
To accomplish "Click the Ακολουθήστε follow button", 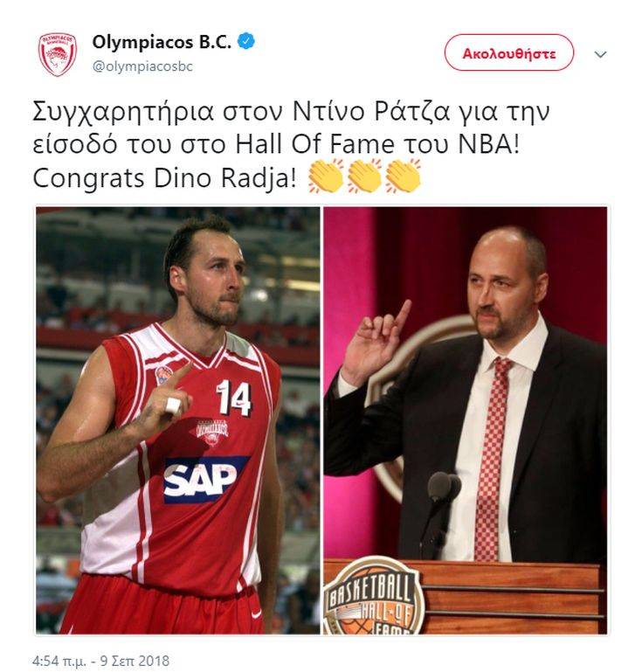I will (x=509, y=53).
